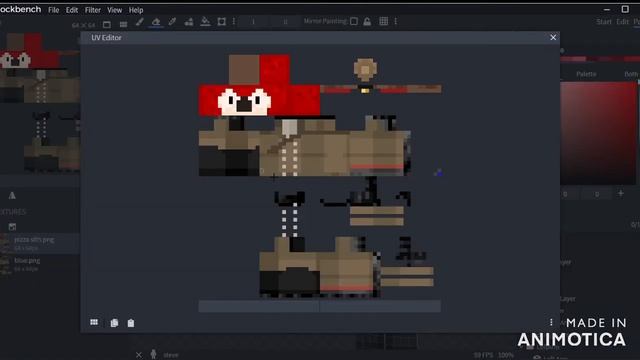Click the triangle icon below the preview
This screenshot has height=360, width=640.
pos(12,196)
